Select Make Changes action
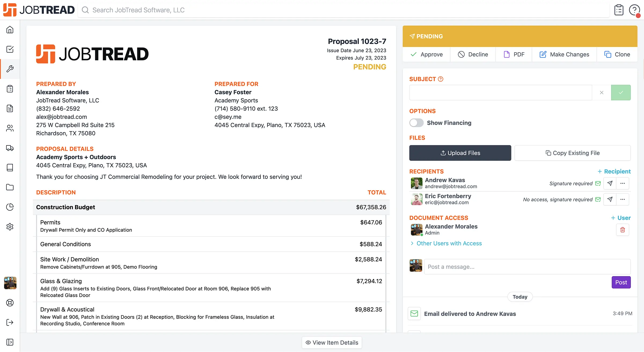Screen dimensions: 644x352 [564, 54]
